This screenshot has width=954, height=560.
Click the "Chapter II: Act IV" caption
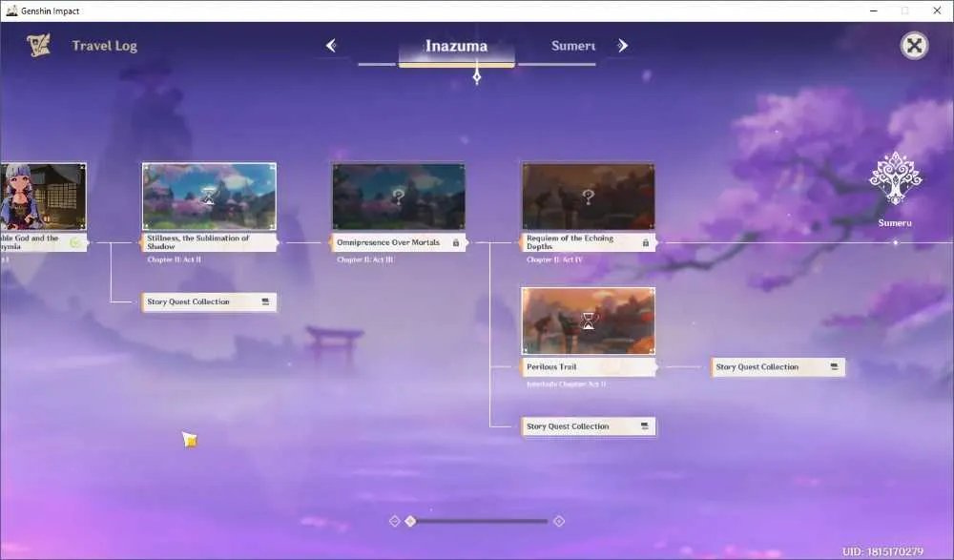(555, 259)
